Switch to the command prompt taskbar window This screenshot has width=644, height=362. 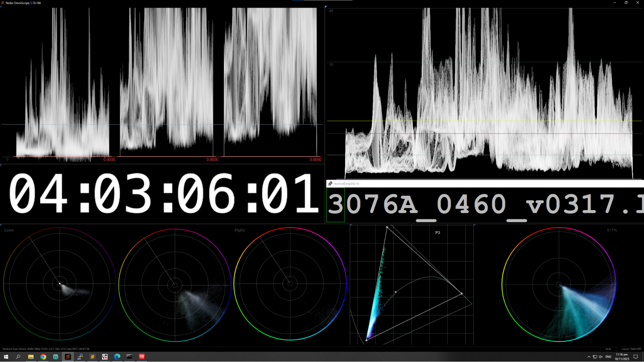point(129,357)
